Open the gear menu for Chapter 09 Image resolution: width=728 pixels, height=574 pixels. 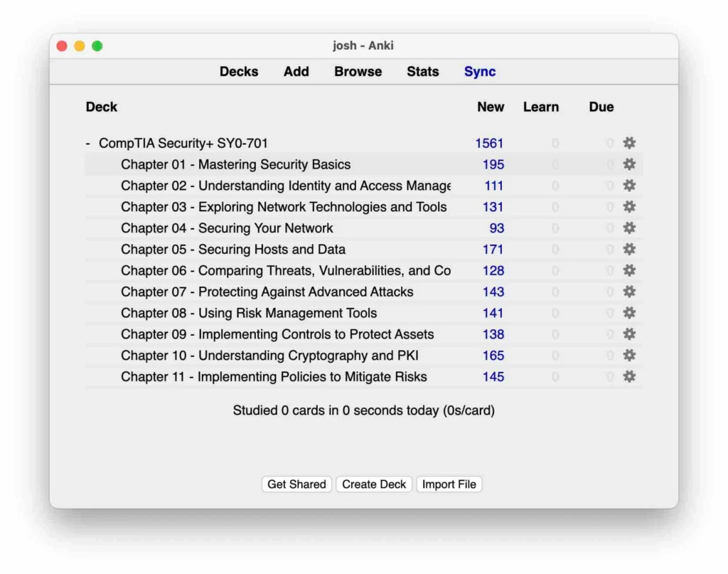629,334
